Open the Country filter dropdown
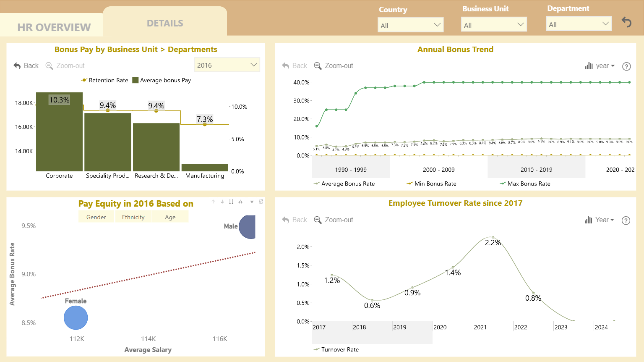The image size is (644, 362). click(x=411, y=25)
